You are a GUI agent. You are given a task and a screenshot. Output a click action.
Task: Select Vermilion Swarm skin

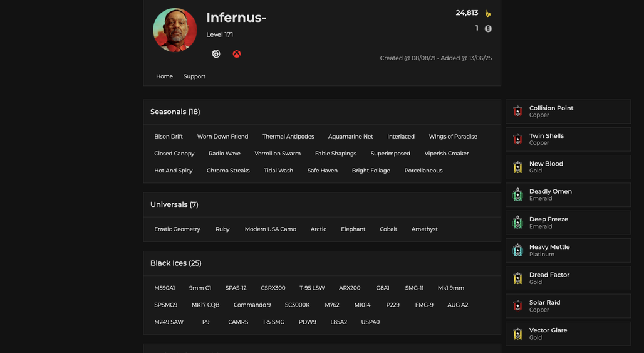(x=278, y=154)
